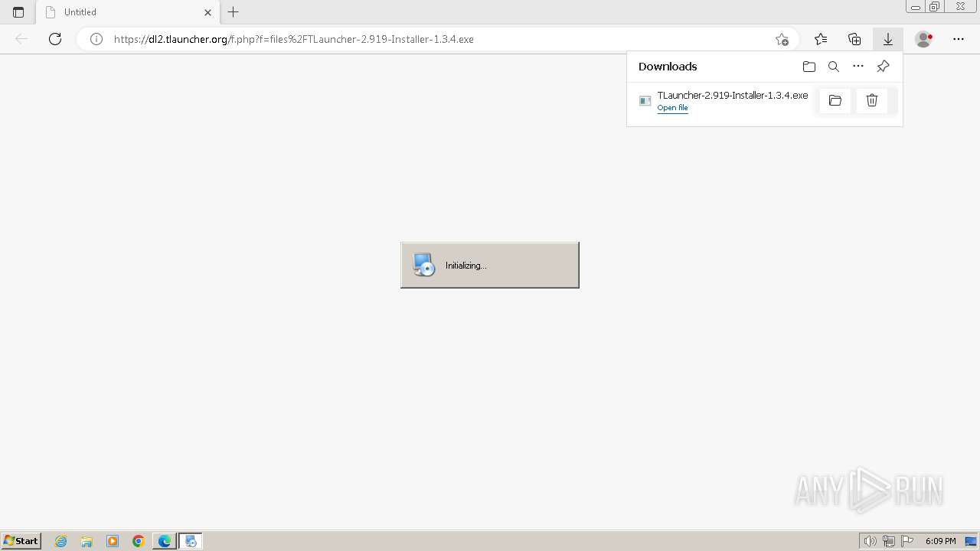Open the Favorites list icon
The height and width of the screenshot is (551, 980).
(821, 39)
